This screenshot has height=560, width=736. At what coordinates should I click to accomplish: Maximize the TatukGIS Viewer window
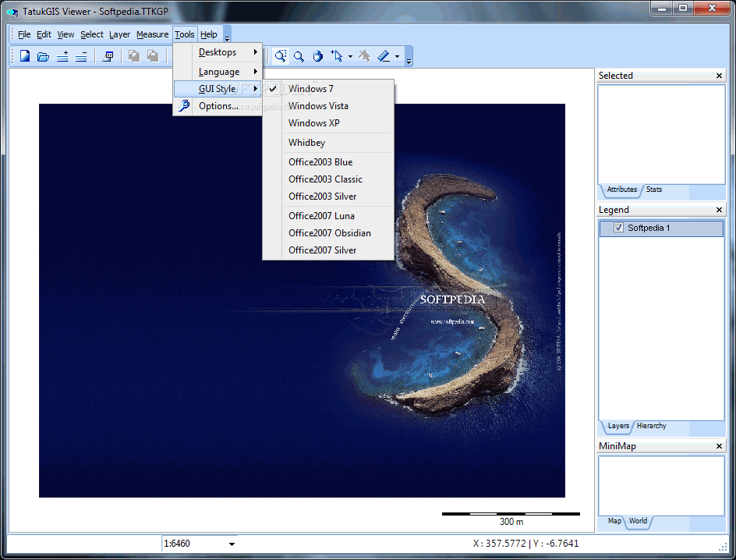pos(683,8)
